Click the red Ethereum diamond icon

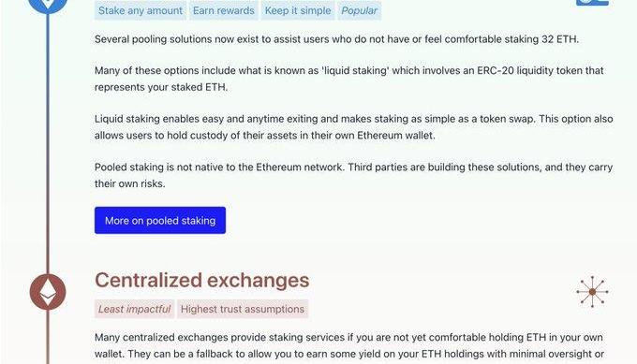[x=48, y=292]
